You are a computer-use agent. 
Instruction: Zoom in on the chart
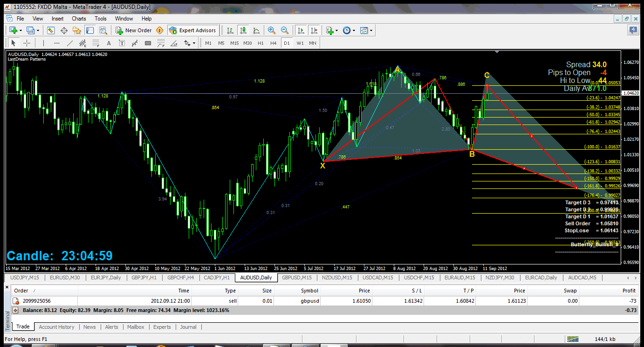(x=271, y=30)
